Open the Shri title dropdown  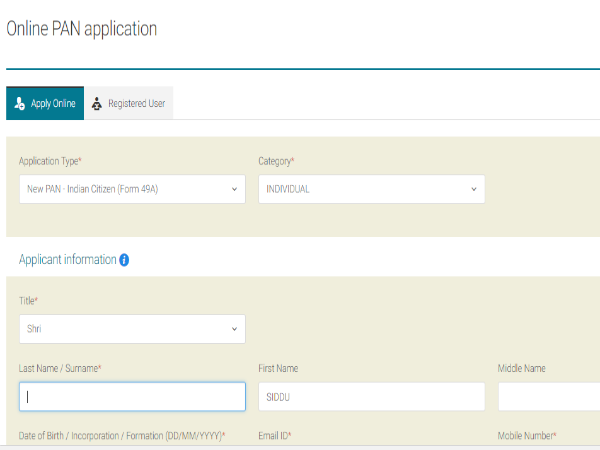click(131, 328)
